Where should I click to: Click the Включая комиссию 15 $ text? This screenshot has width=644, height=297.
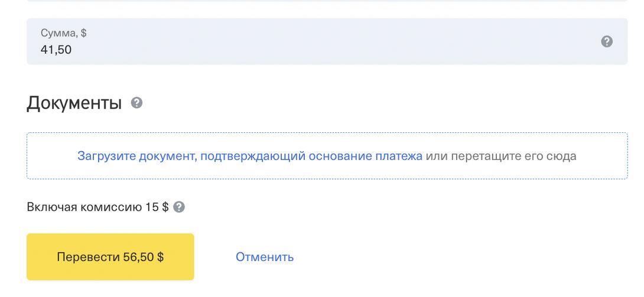97,207
